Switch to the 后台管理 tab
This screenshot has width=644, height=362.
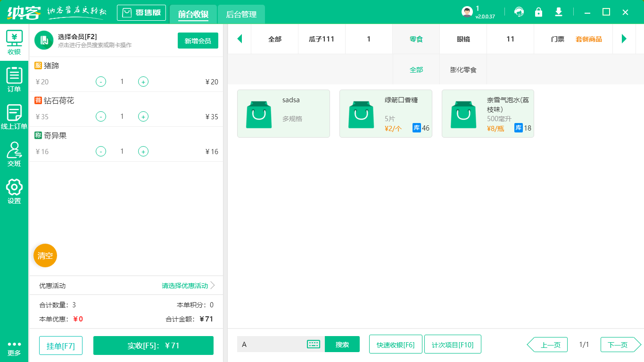point(241,15)
